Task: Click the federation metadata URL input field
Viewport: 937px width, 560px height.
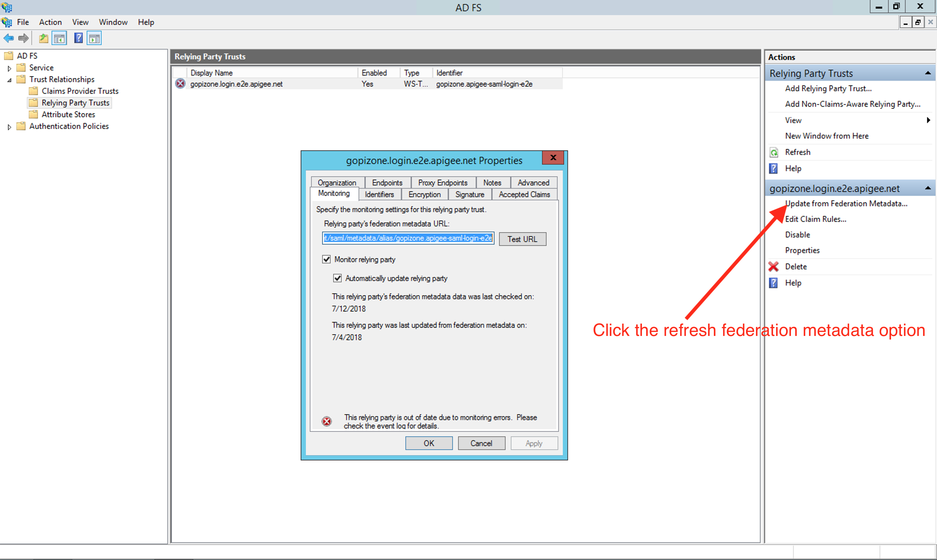Action: click(408, 239)
